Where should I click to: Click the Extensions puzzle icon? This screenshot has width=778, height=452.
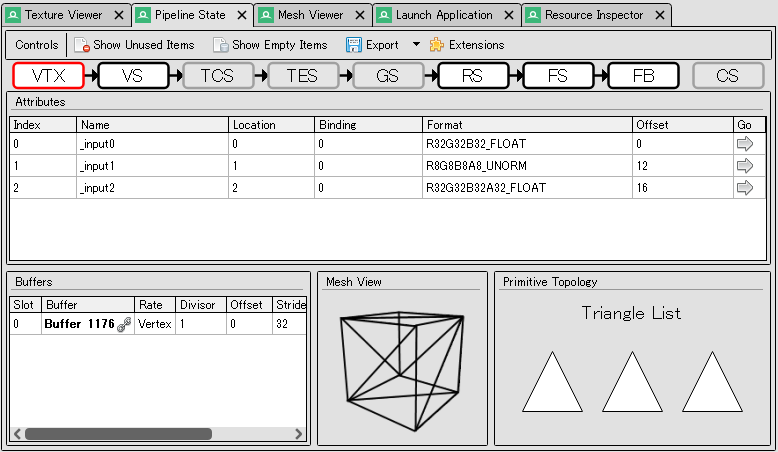click(436, 45)
